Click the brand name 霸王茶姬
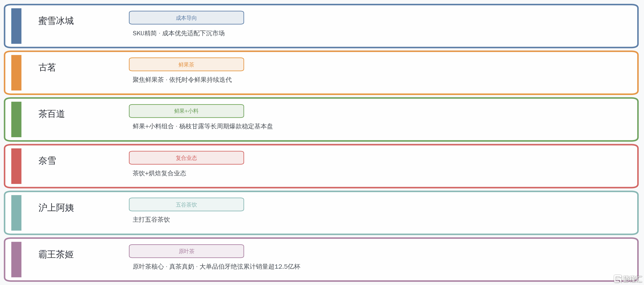This screenshot has width=644, height=285. point(56,254)
